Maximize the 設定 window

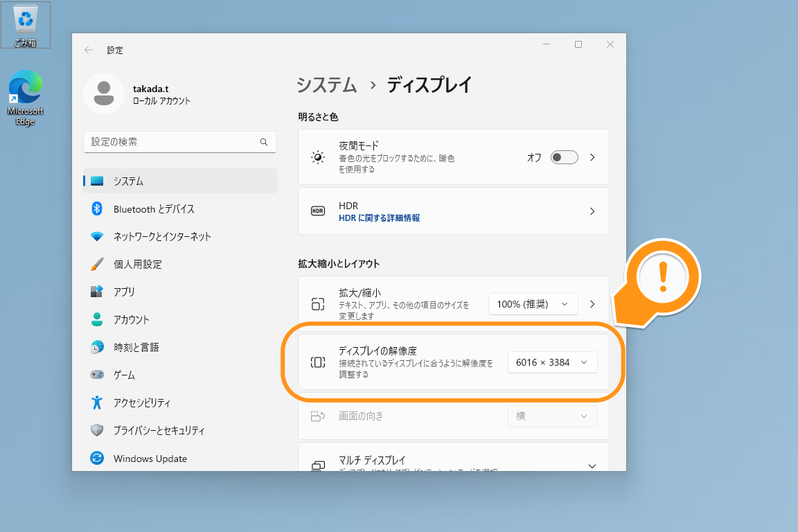(x=578, y=44)
